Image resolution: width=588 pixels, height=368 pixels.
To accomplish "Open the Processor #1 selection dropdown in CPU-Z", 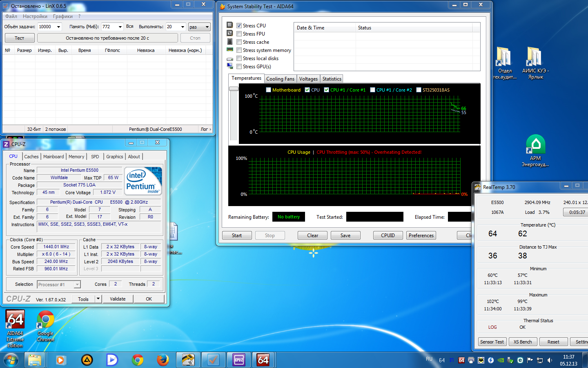I will coord(59,285).
